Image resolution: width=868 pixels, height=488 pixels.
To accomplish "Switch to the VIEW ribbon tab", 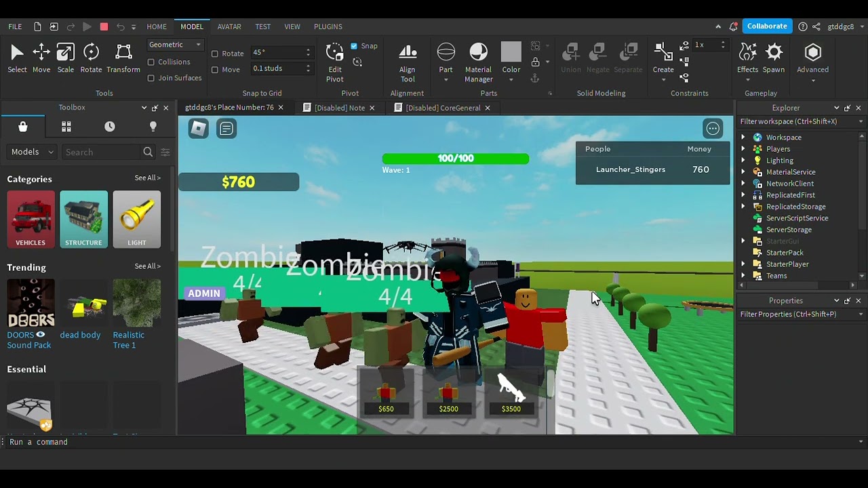I will coord(292,26).
